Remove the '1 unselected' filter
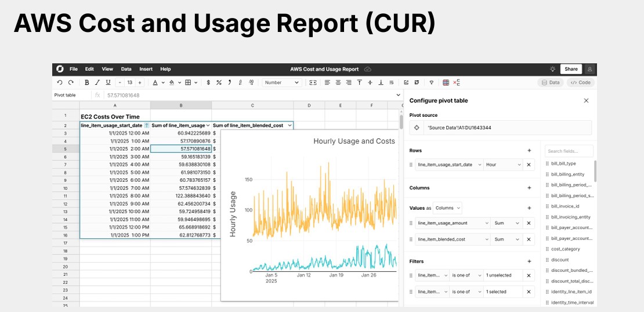Viewport: 644px width, 312px height. pyautogui.click(x=529, y=275)
